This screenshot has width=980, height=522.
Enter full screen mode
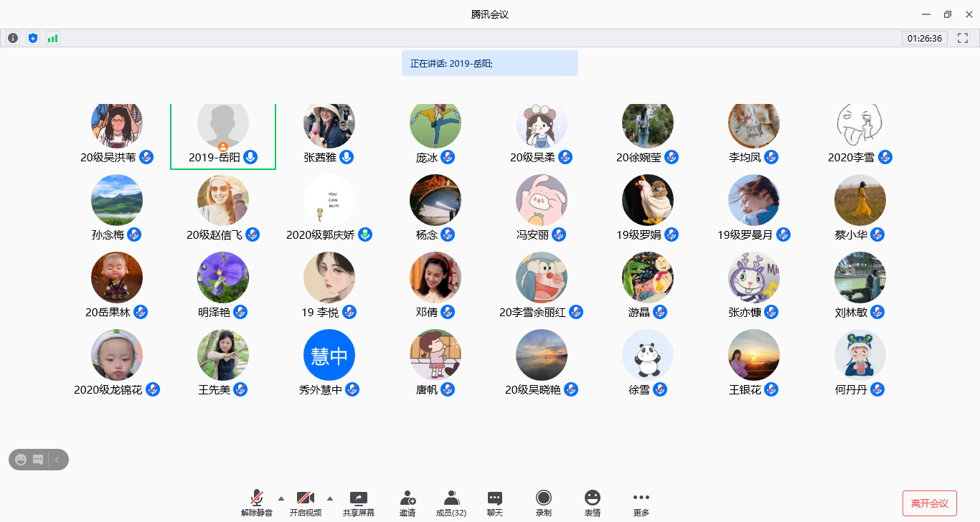[963, 38]
